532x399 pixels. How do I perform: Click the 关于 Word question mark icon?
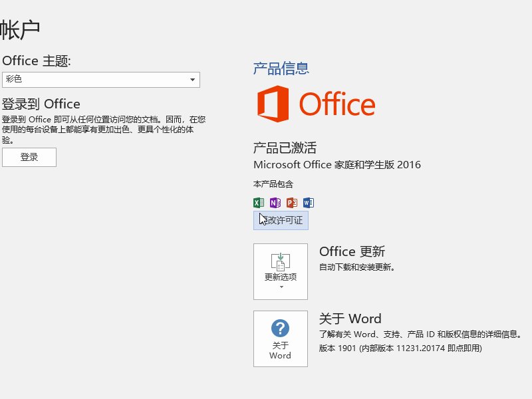(x=280, y=327)
